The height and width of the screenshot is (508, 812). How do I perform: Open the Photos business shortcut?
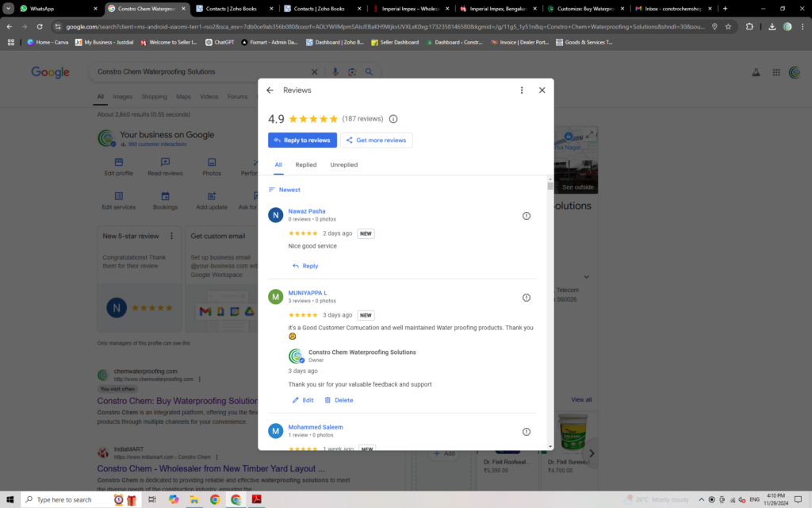212,167
